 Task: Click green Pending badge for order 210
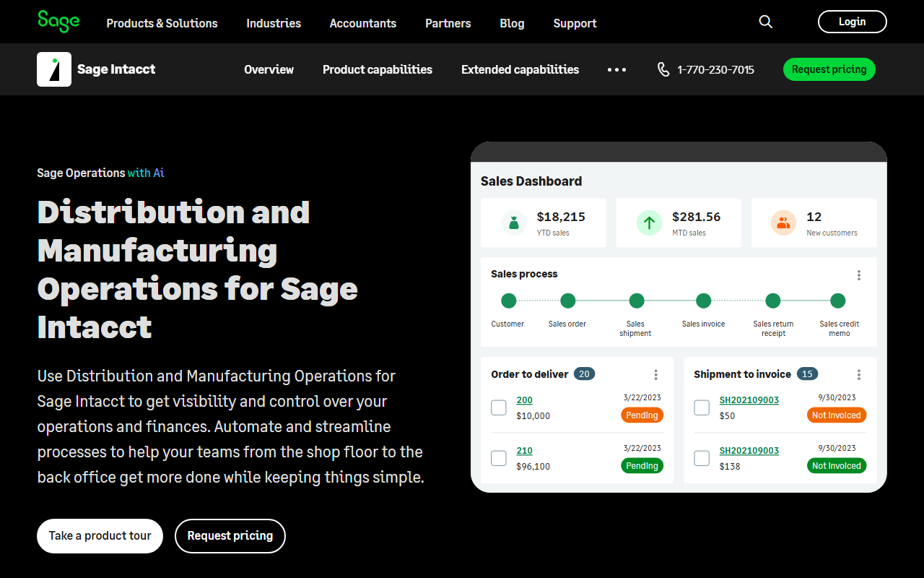(642, 466)
